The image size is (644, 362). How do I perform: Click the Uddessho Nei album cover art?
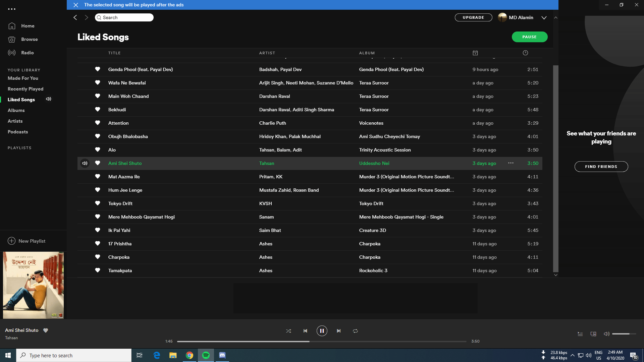pyautogui.click(x=33, y=285)
